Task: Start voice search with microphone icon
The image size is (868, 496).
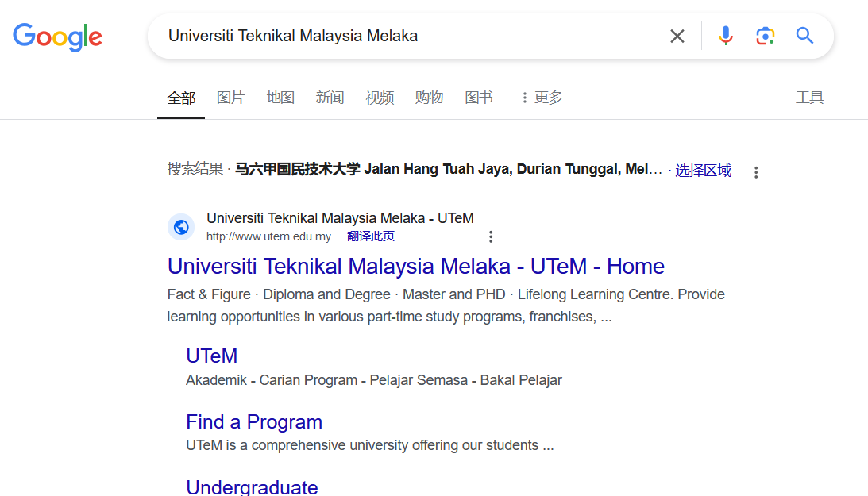Action: click(725, 36)
